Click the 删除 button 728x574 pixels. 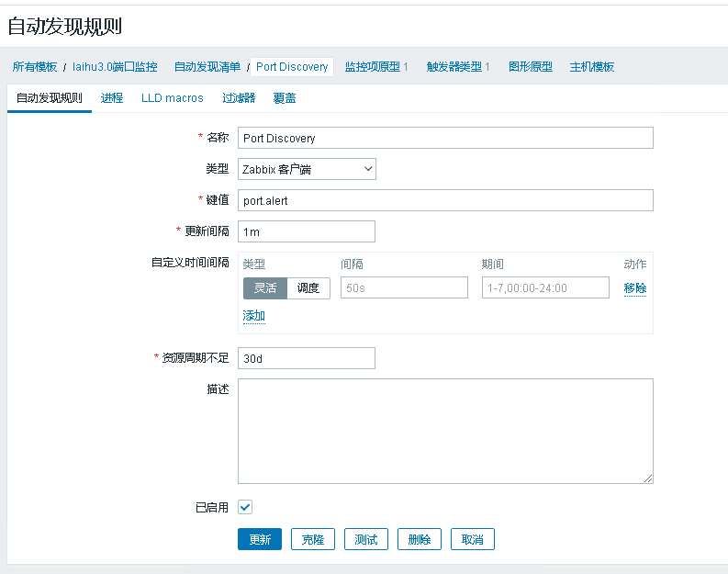(x=420, y=539)
